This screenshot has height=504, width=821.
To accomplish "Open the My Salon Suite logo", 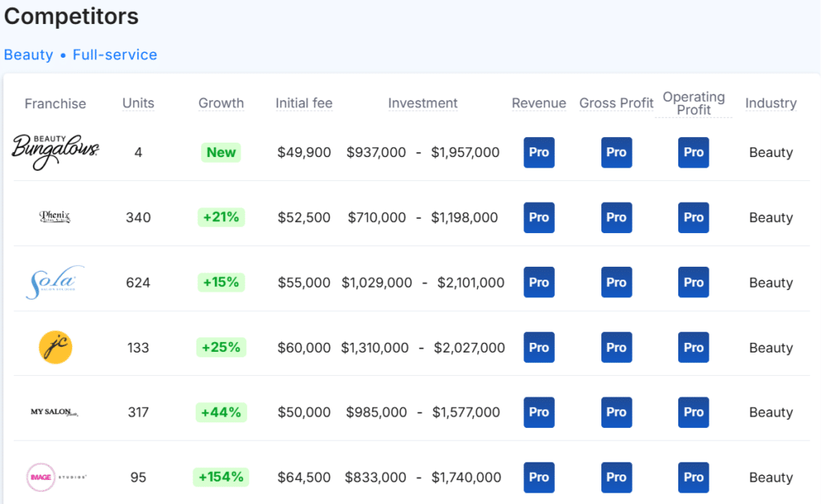I will click(55, 412).
